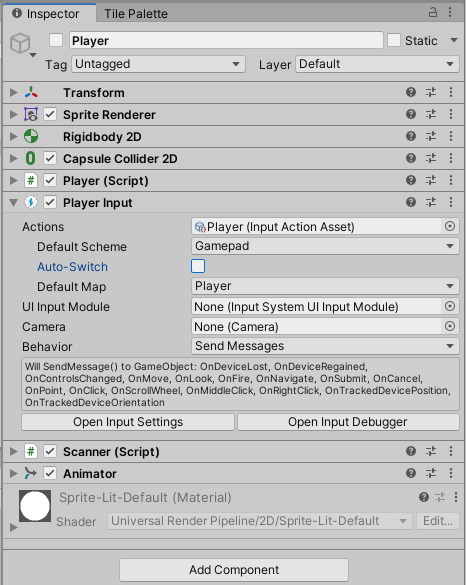
Task: Click the Add Component button
Action: coord(234,570)
